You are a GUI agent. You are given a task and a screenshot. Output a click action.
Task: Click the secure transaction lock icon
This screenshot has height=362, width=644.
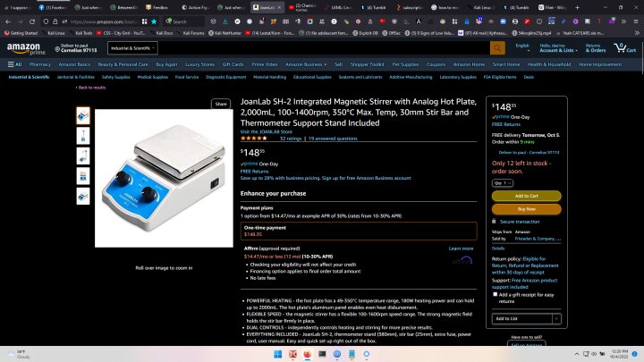click(x=494, y=222)
